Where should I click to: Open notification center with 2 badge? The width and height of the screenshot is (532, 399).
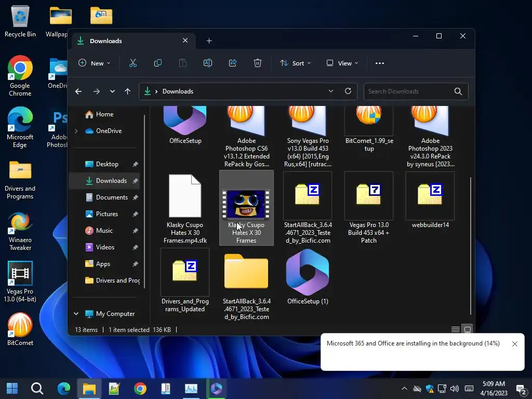521,389
